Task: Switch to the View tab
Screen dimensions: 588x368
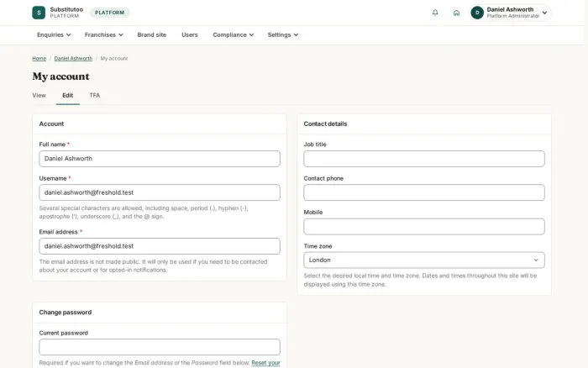Action: [x=39, y=95]
